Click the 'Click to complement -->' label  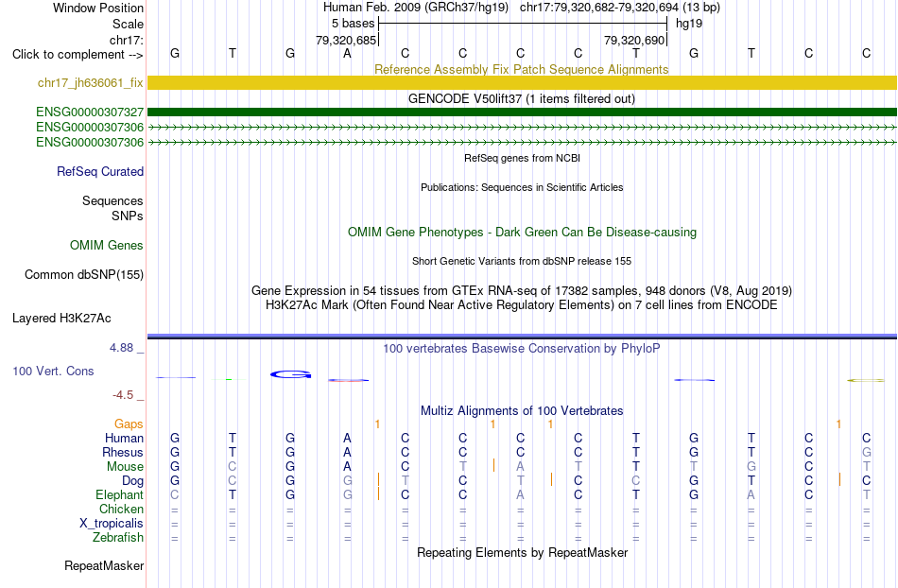coord(78,55)
